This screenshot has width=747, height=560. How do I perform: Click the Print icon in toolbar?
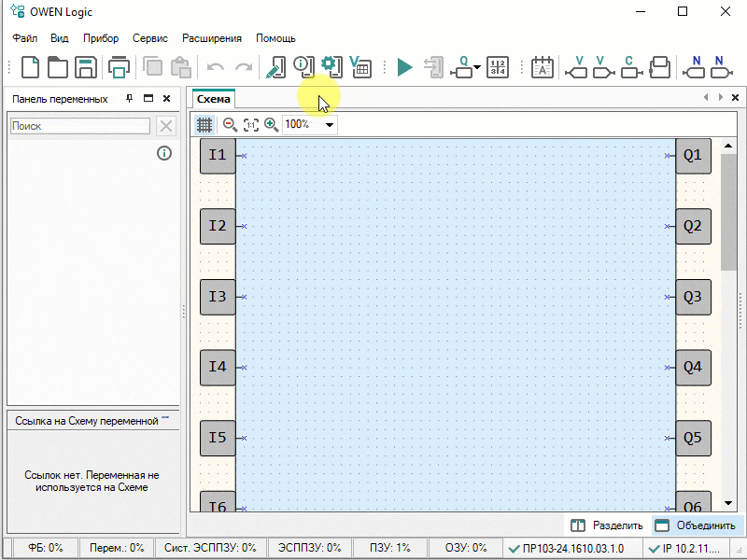pyautogui.click(x=119, y=66)
